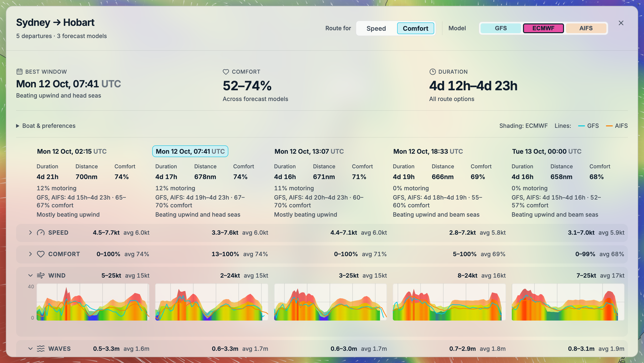Open wind chart for 02:15 departure
The height and width of the screenshot is (363, 644).
(x=93, y=302)
